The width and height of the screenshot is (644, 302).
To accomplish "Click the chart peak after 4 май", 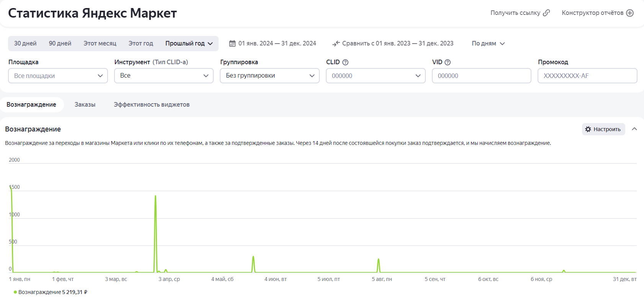I will coord(253,257).
